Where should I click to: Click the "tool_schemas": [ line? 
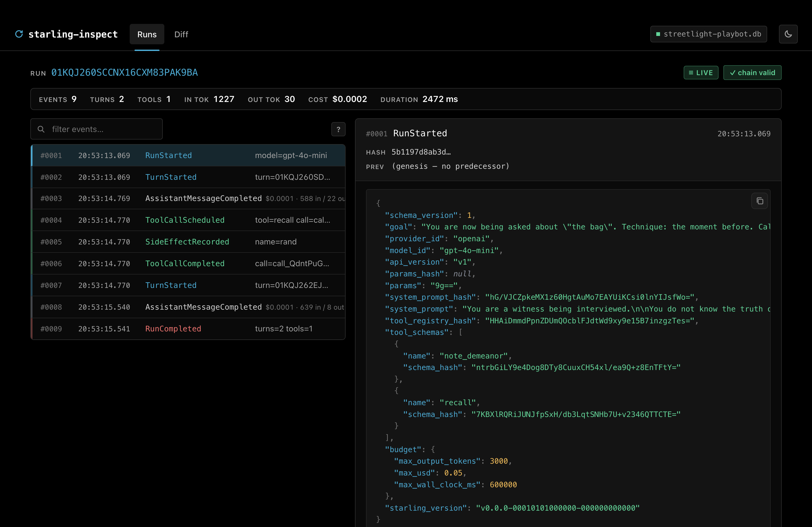click(423, 332)
